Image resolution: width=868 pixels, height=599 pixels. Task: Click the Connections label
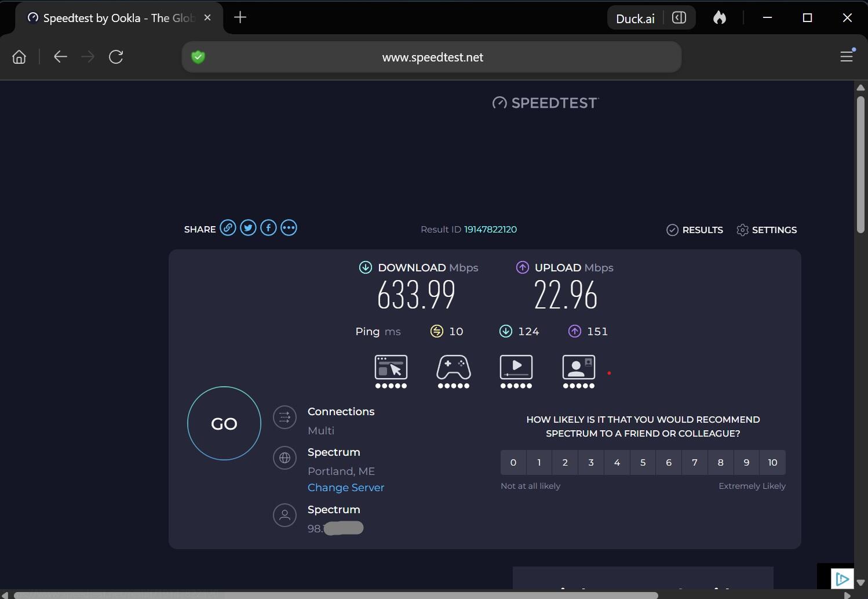(x=341, y=412)
